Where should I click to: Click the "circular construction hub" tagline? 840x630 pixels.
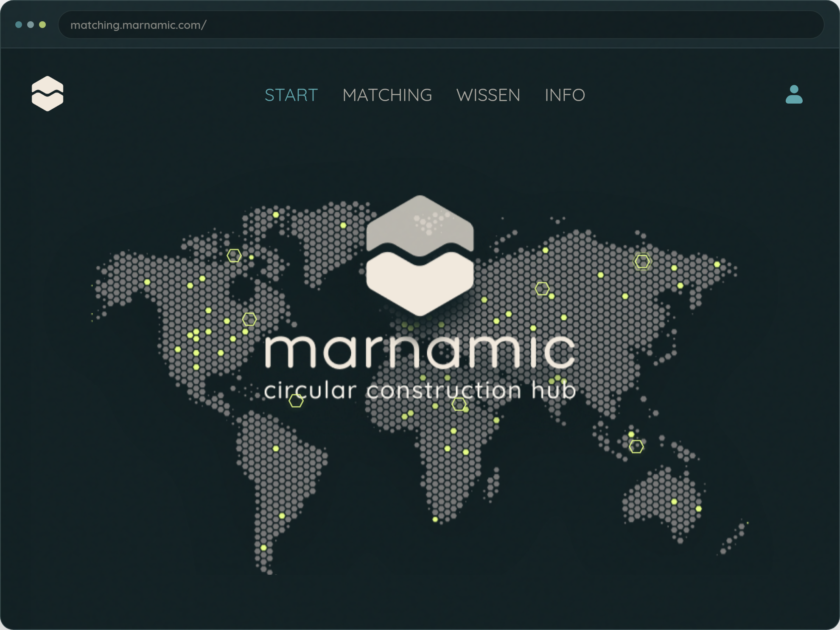coord(420,391)
